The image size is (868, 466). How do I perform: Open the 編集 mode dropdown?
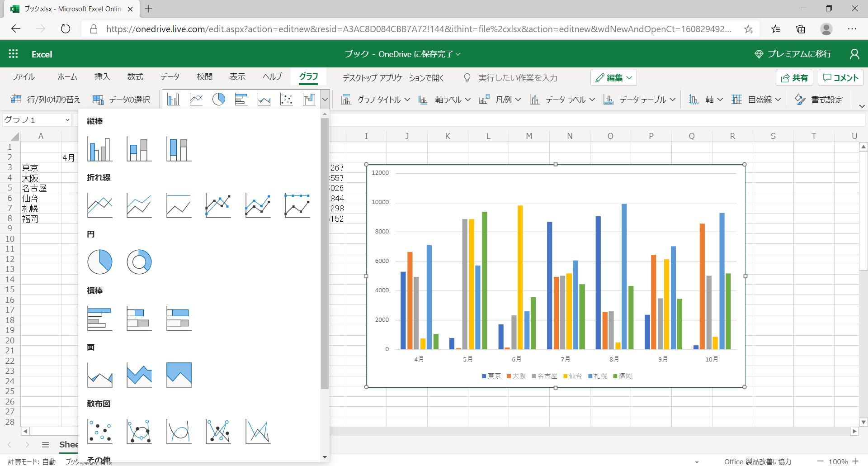point(613,78)
